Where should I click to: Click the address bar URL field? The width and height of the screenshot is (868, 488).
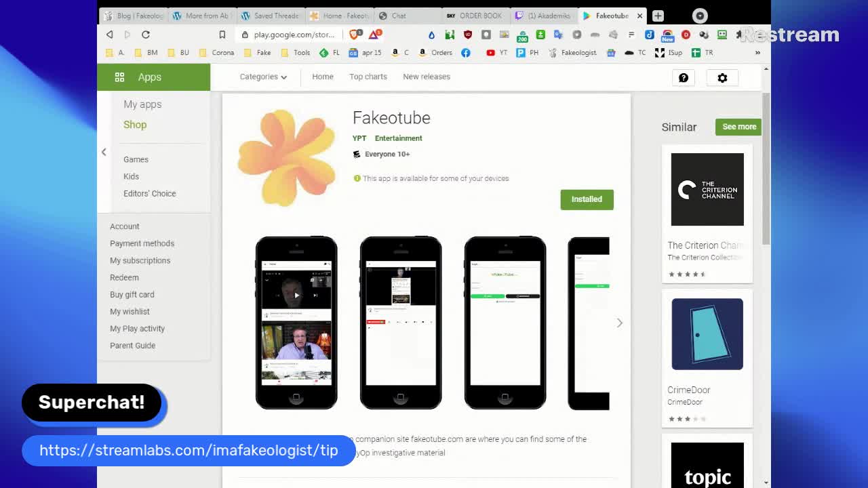[x=294, y=35]
